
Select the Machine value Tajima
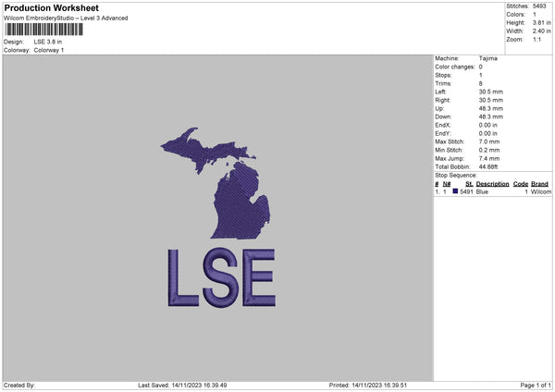click(x=488, y=58)
